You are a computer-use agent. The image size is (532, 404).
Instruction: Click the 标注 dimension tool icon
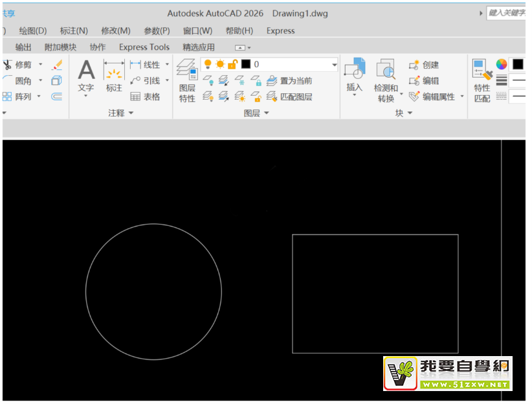(x=114, y=71)
